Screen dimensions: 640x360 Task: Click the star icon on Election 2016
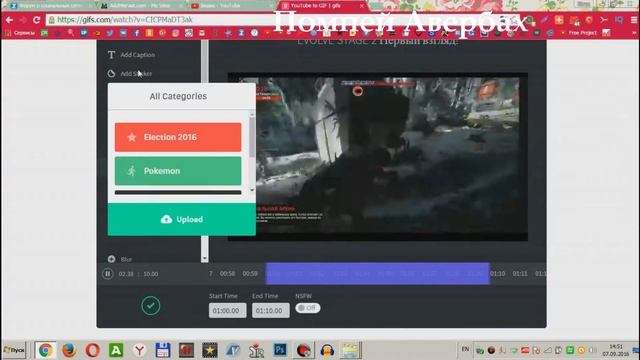pos(131,137)
